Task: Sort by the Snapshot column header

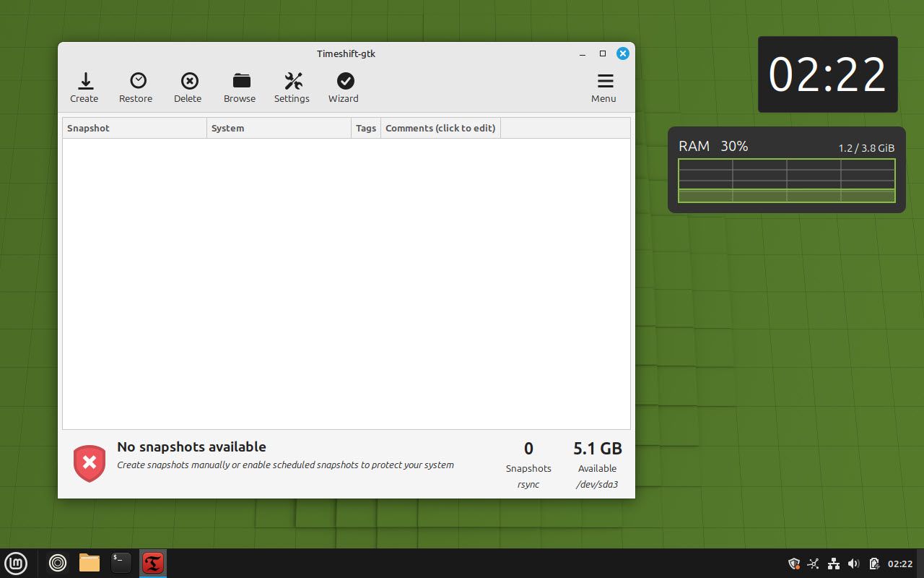Action: coord(134,128)
